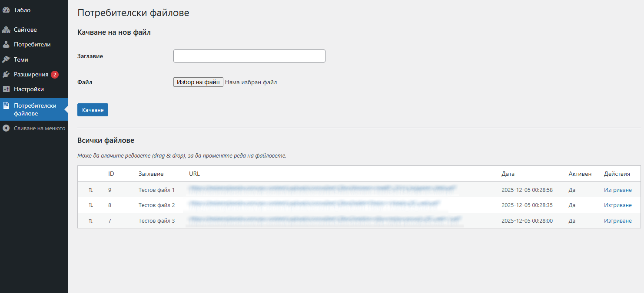Click the reorder handle for Тестов файл 2

point(91,205)
